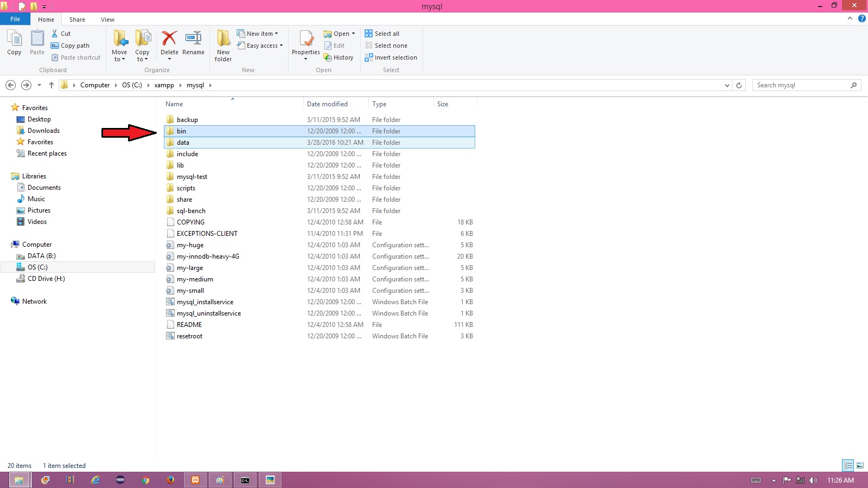868x488 pixels.
Task: Switch to the View ribbon tab
Action: point(107,20)
